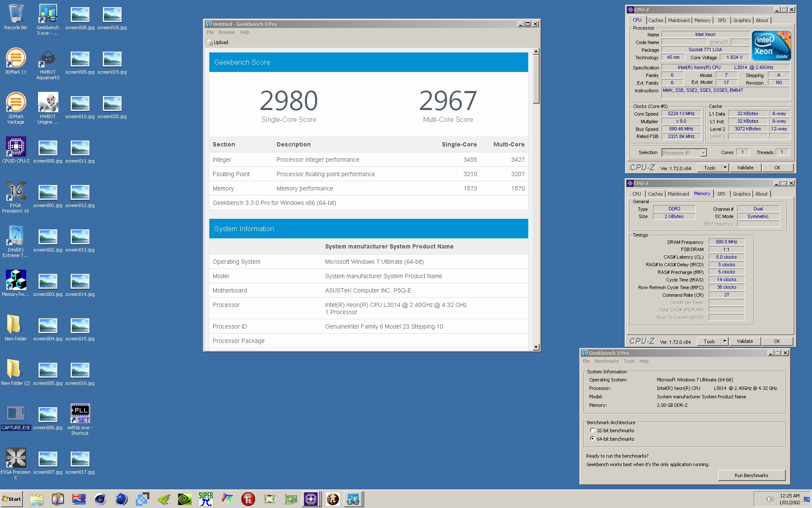Click Validate in lower CPU-Z Memory window
This screenshot has width=812, height=508.
[x=745, y=341]
